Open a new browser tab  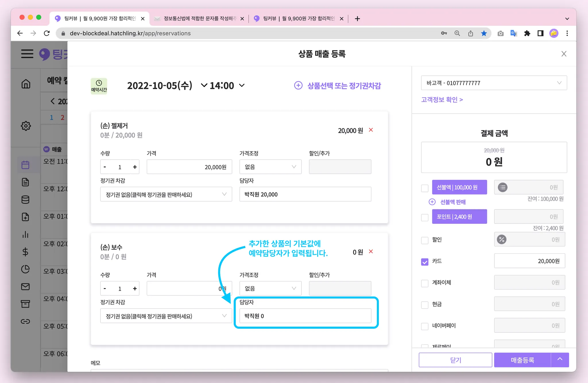[357, 19]
